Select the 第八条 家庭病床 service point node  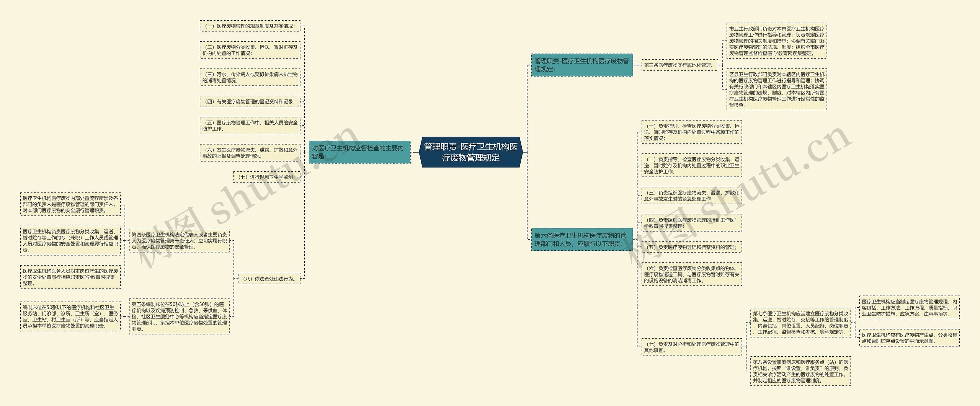(x=800, y=371)
